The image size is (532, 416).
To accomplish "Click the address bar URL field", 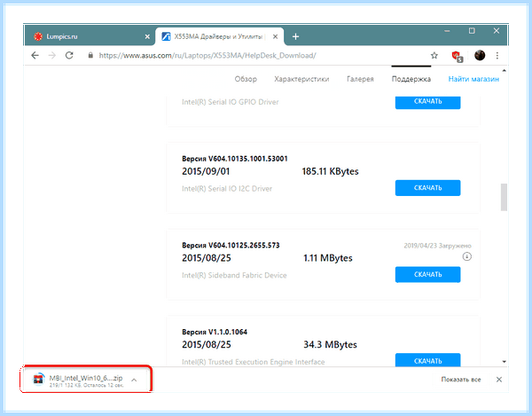I will (x=207, y=55).
